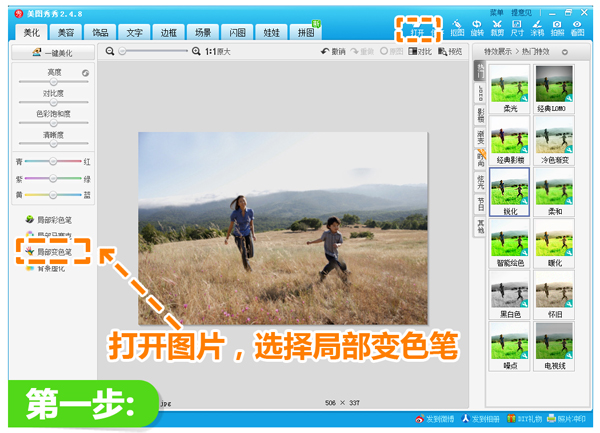
Task: Open 照片冲印 photo printing
Action: pos(566,419)
